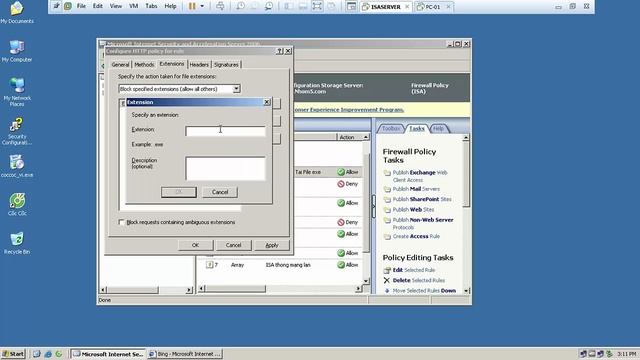
Task: Open Customer Experience Improvement Program link
Action: pos(349,109)
